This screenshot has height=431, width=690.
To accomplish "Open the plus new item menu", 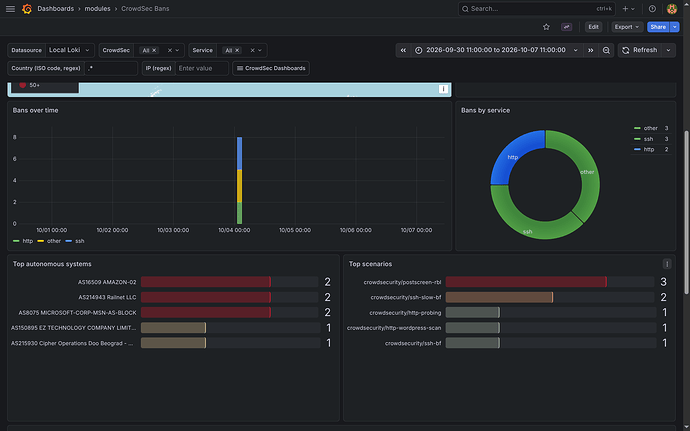I will coord(628,9).
